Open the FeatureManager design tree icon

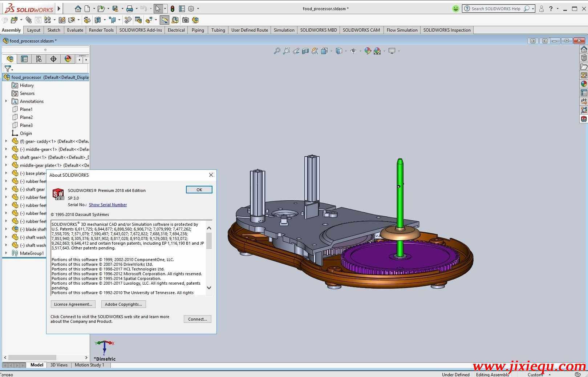10,59
